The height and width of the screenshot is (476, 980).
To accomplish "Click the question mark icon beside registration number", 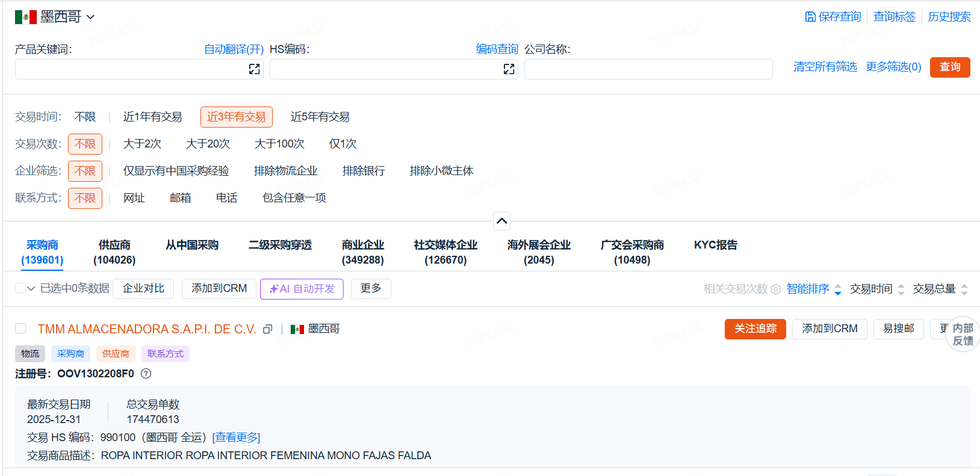I will click(146, 374).
